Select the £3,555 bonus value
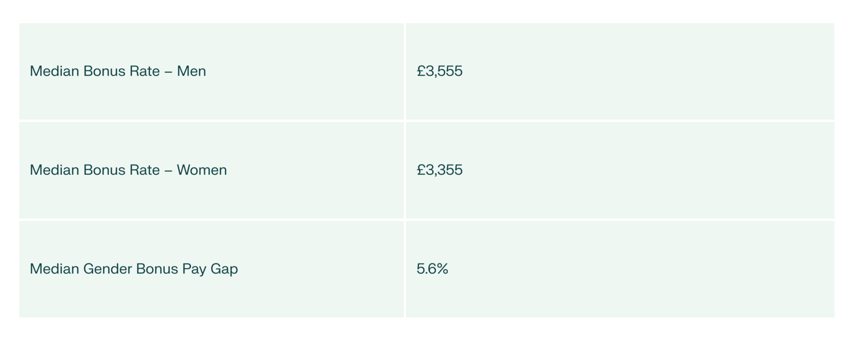 pos(439,71)
